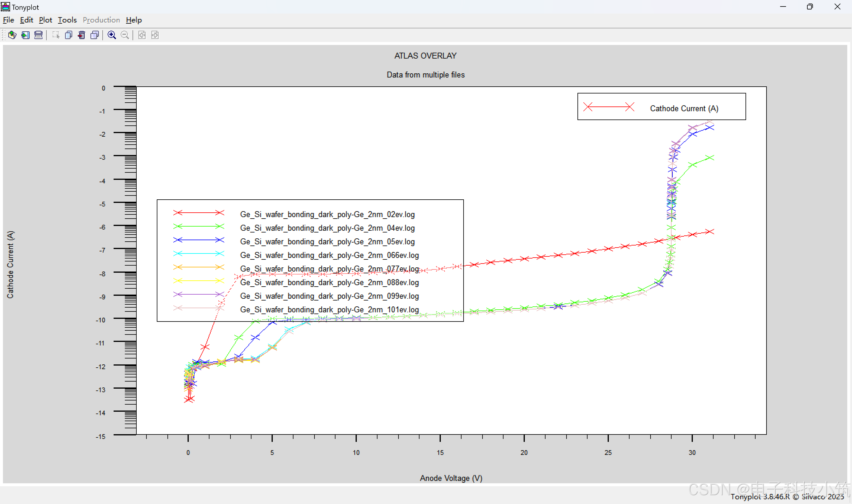Click the Zoom Out magnifier icon

pos(125,35)
